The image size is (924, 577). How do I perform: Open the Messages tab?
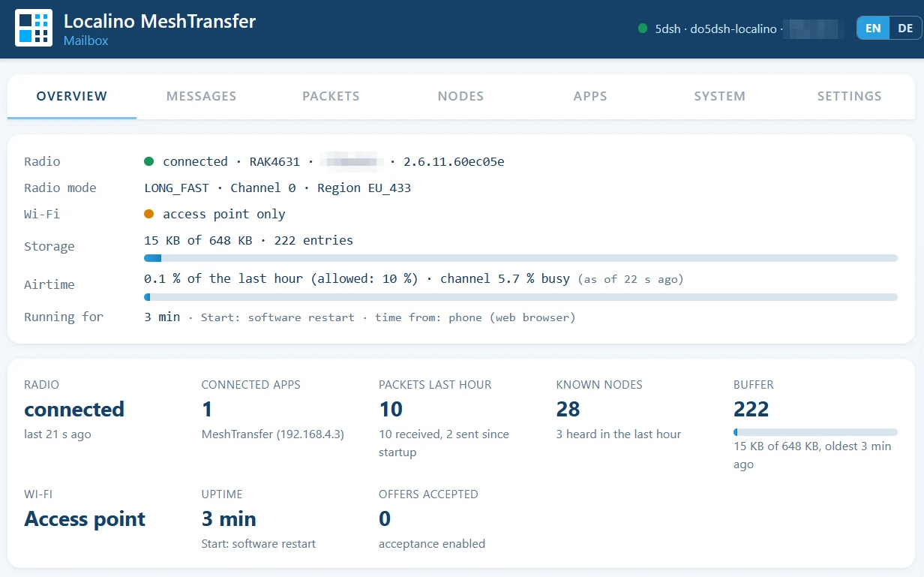201,96
